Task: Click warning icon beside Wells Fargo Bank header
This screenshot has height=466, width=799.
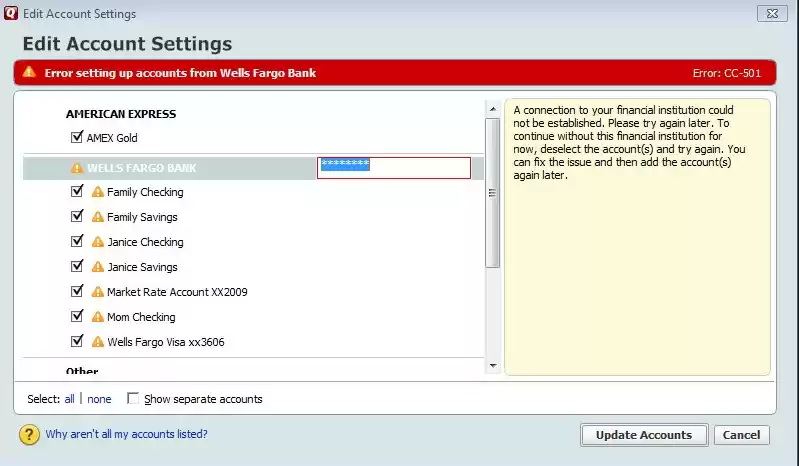Action: pyautogui.click(x=77, y=168)
